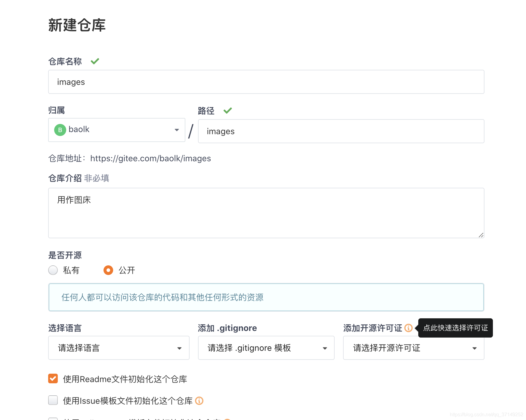Click the green B avatar for baolk
526x420 pixels.
click(x=60, y=130)
